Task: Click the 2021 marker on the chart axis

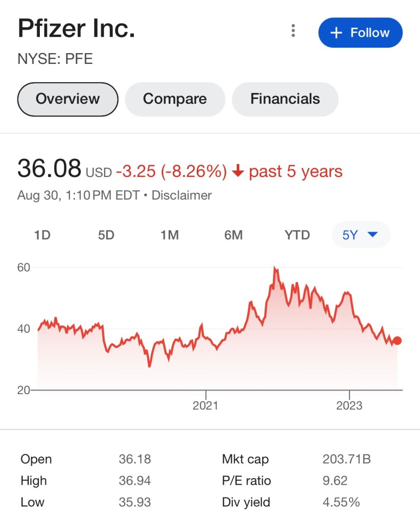Action: pyautogui.click(x=205, y=405)
